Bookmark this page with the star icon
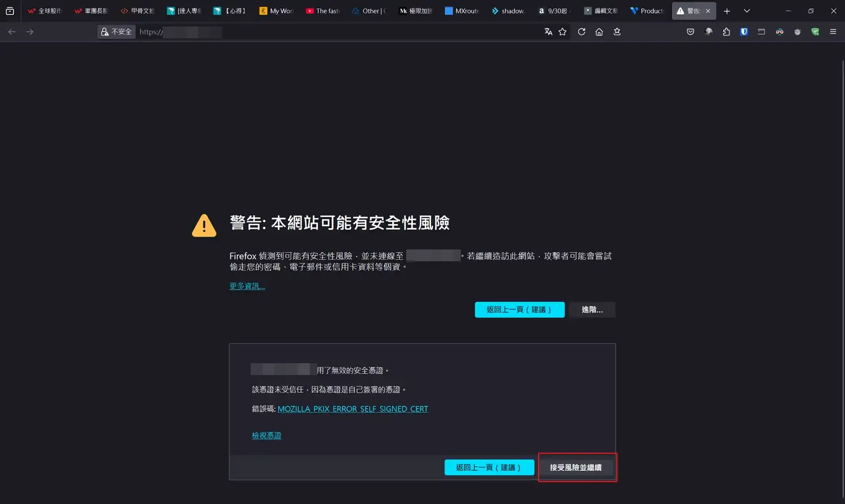 coord(562,32)
